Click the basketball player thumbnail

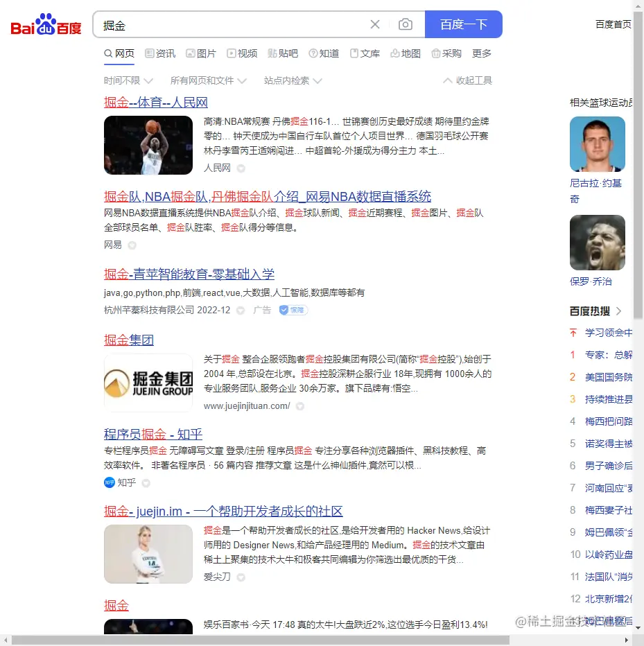point(148,145)
